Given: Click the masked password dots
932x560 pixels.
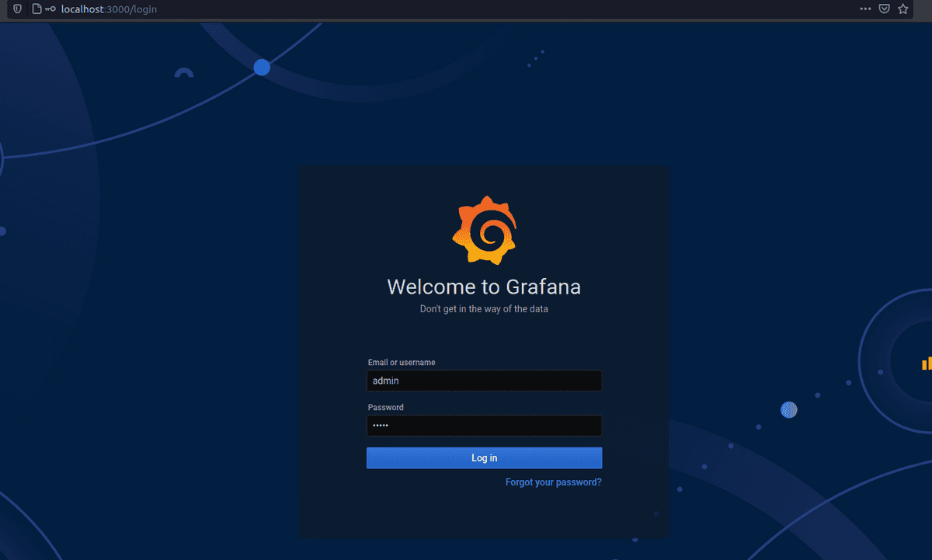Looking at the screenshot, I should pyautogui.click(x=381, y=426).
